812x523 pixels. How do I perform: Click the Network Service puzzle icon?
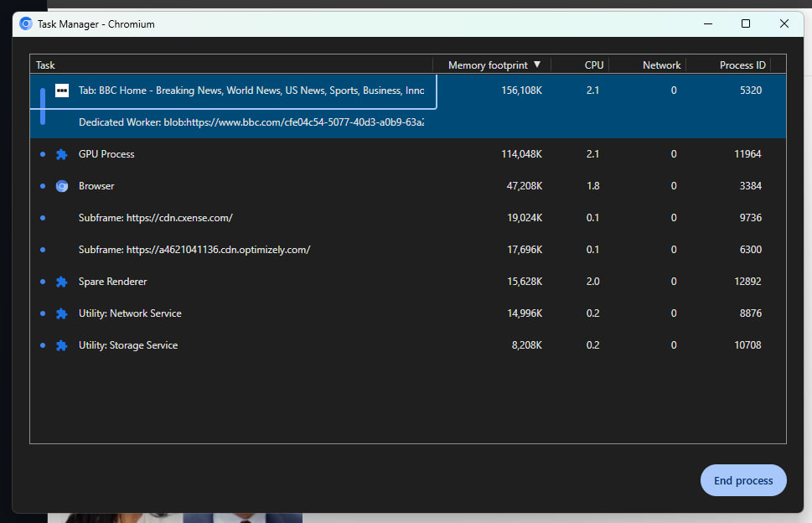pos(61,313)
